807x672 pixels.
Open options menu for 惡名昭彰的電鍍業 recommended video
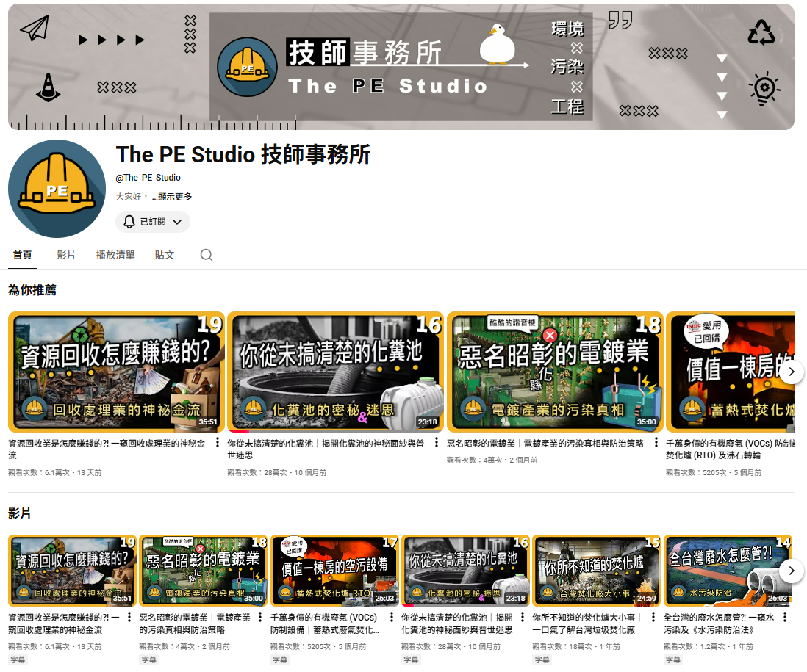click(656, 442)
